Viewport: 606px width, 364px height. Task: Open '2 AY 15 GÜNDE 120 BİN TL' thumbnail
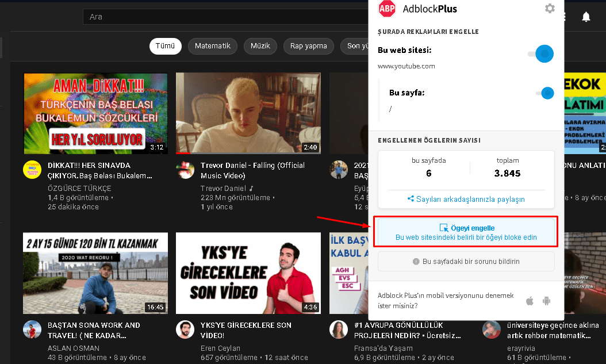point(95,273)
